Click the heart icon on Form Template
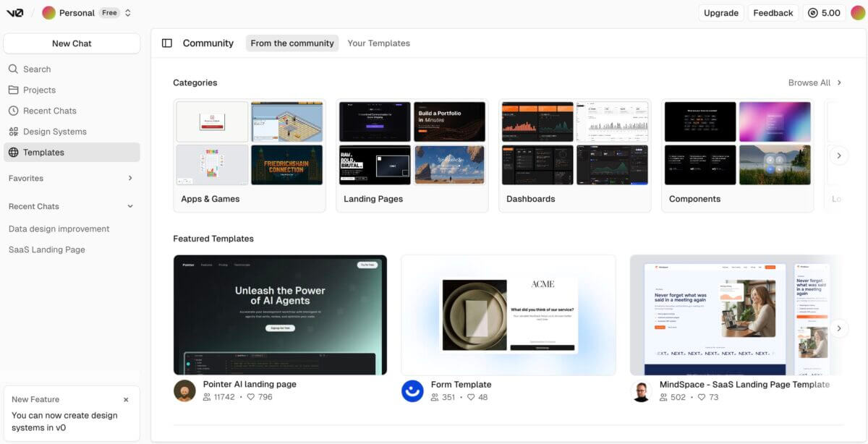The height and width of the screenshot is (444, 868). (x=471, y=397)
